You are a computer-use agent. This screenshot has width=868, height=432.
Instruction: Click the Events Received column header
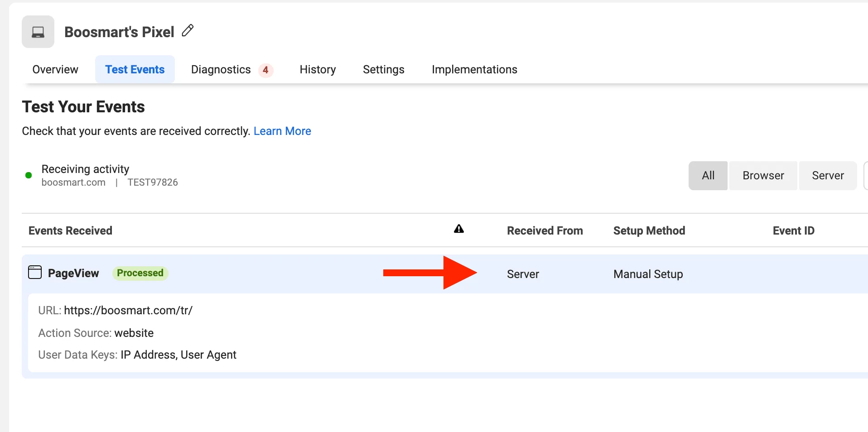point(70,230)
